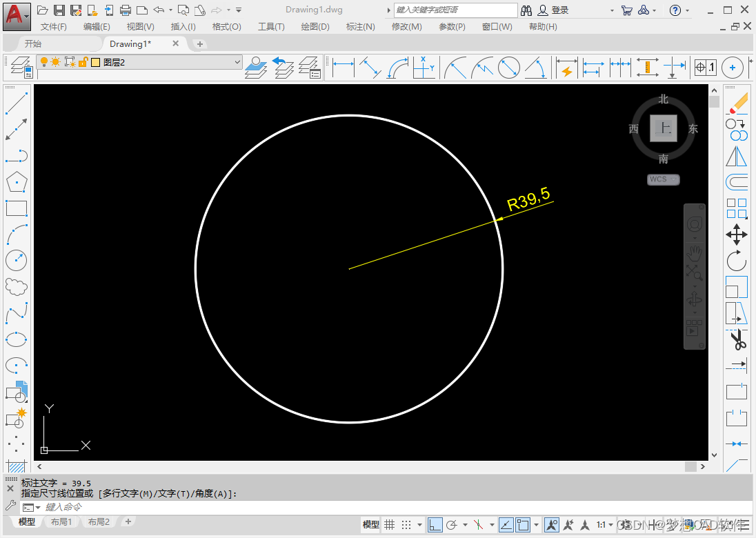Viewport: 756px width, 538px height.
Task: Expand the snap mode settings arrow
Action: 419,524
